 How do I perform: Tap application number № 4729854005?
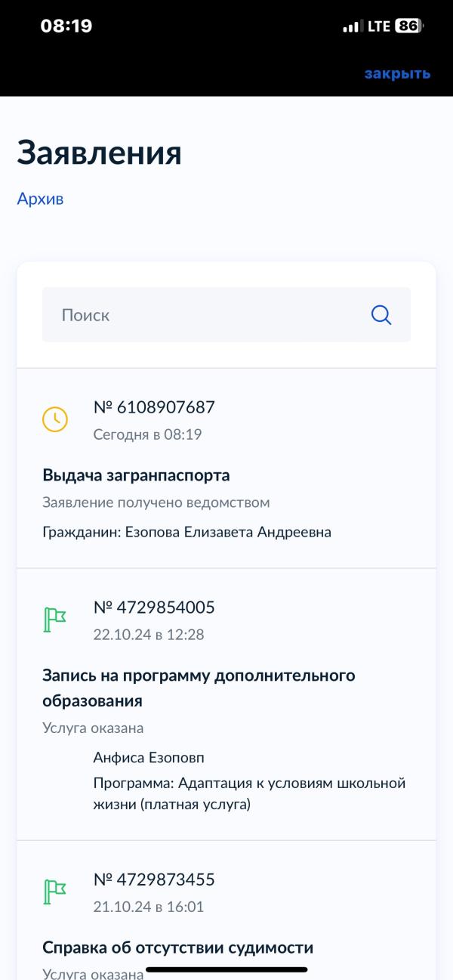154,607
